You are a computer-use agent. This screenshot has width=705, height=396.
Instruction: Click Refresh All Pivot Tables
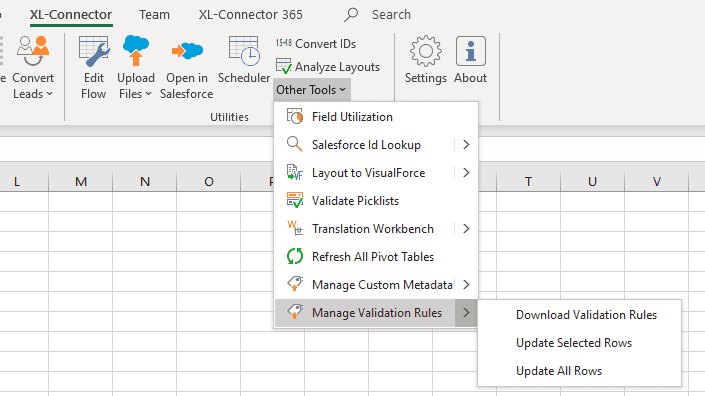376,257
